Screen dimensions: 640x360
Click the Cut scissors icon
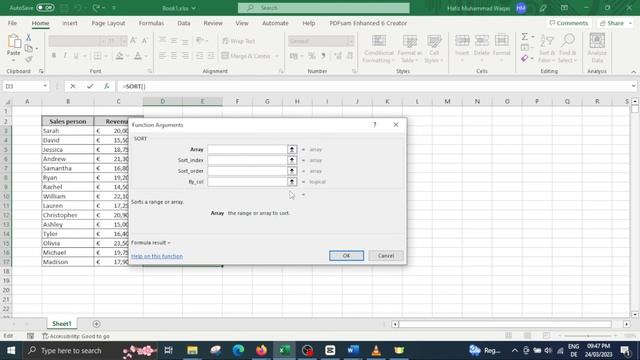[x=29, y=38]
